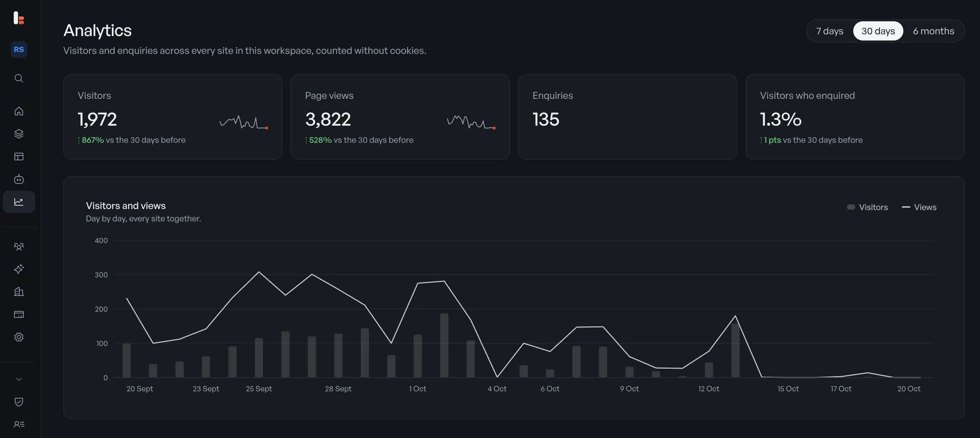Click the 20 Sept axis label
Image resolution: width=980 pixels, height=438 pixels.
click(x=140, y=389)
